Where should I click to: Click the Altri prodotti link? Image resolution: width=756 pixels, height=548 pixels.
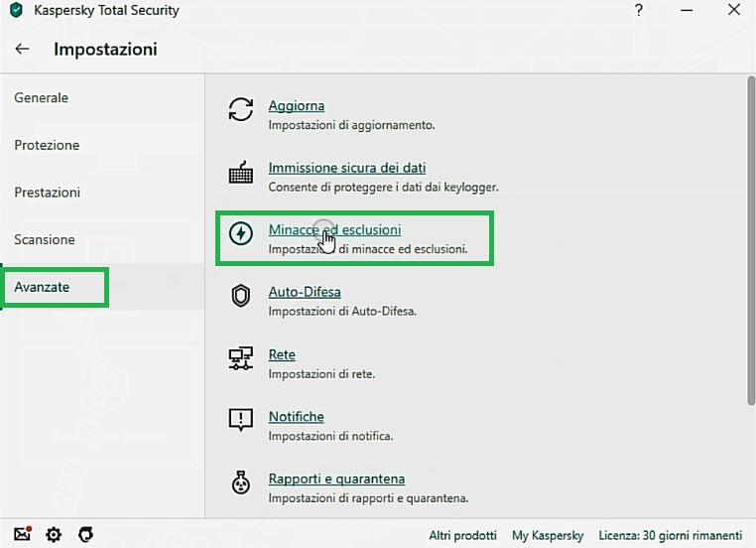pos(463,535)
